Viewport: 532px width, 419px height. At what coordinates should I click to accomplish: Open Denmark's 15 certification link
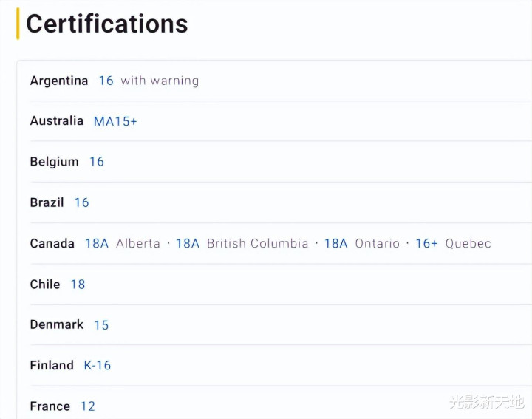(101, 325)
